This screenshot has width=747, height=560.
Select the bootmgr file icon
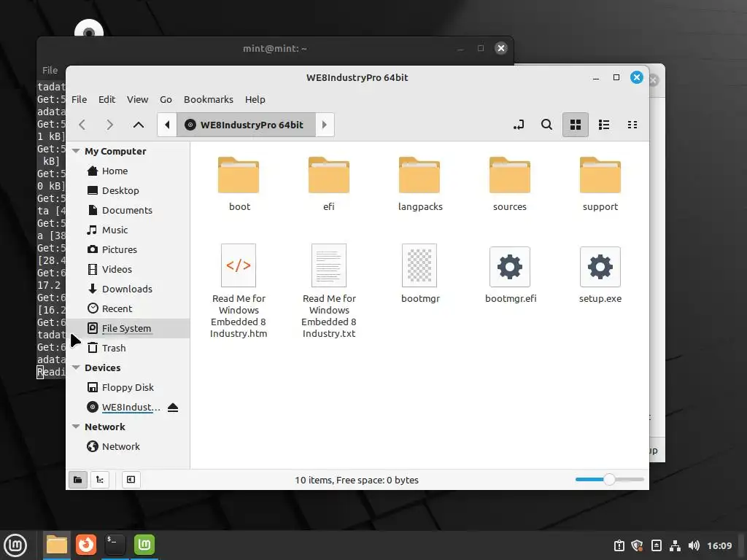(419, 265)
